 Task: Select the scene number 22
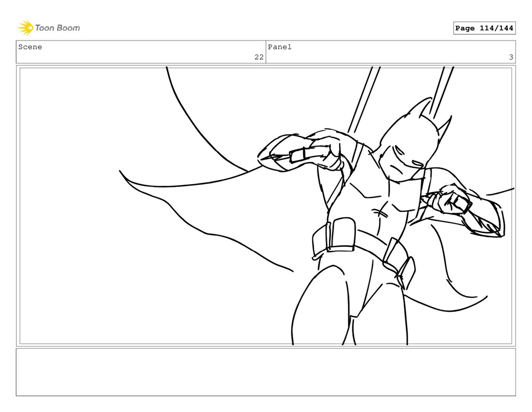click(x=259, y=57)
